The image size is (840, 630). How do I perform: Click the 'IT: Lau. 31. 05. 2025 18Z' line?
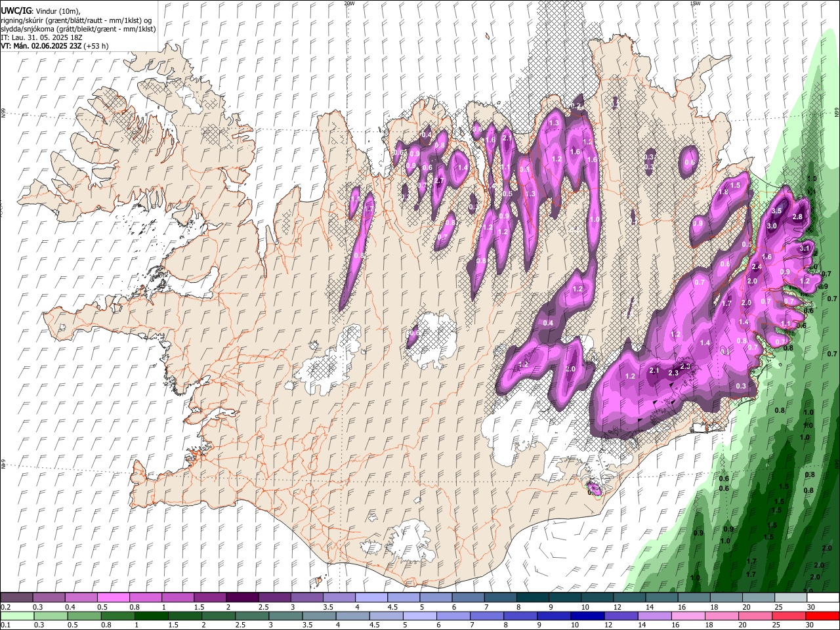[x=41, y=38]
